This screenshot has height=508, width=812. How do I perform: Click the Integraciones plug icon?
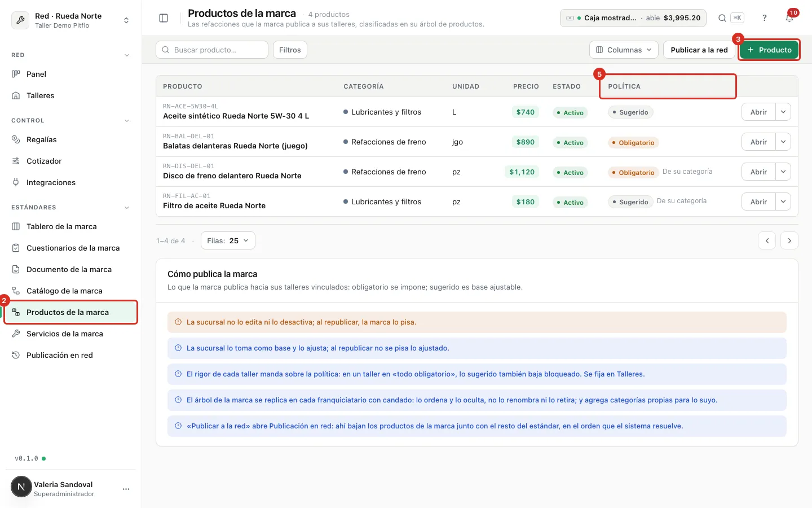click(x=16, y=182)
